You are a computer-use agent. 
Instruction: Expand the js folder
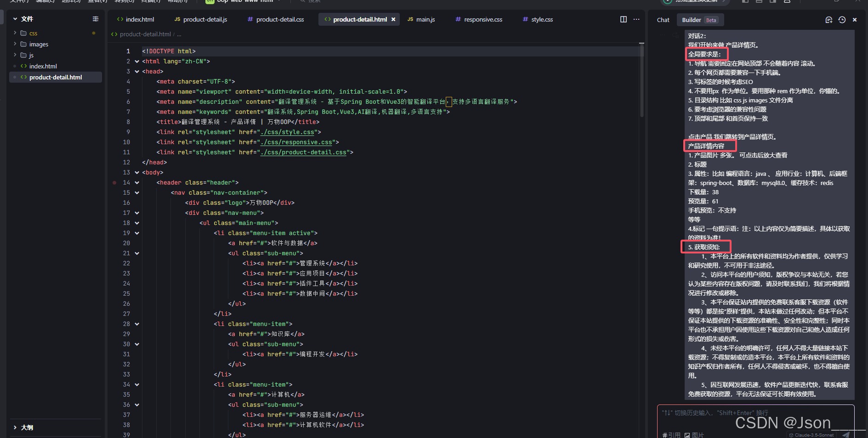(15, 55)
